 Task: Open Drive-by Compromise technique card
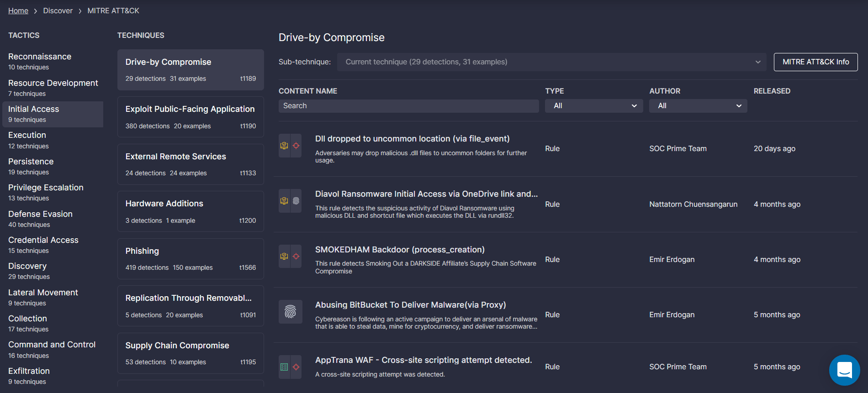(x=191, y=70)
